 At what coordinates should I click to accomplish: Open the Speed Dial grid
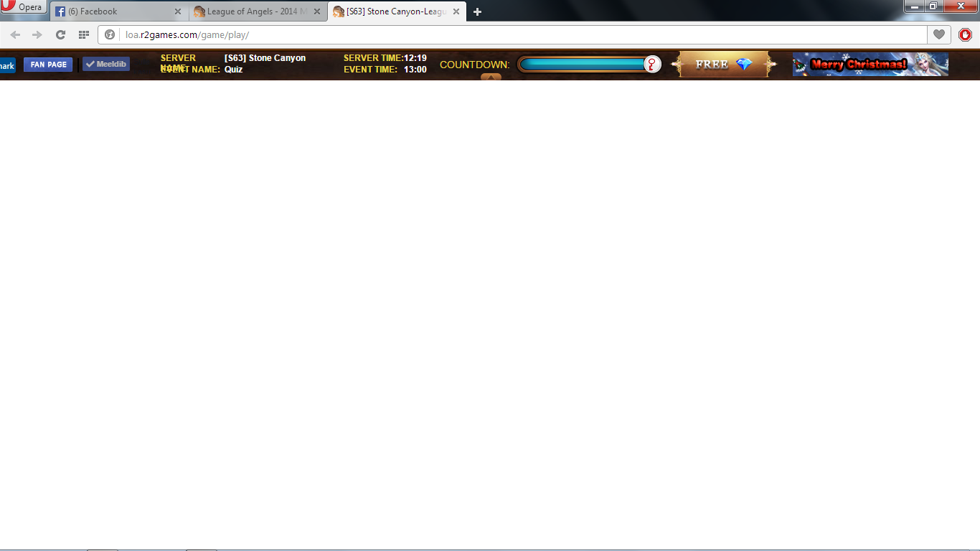pyautogui.click(x=83, y=34)
